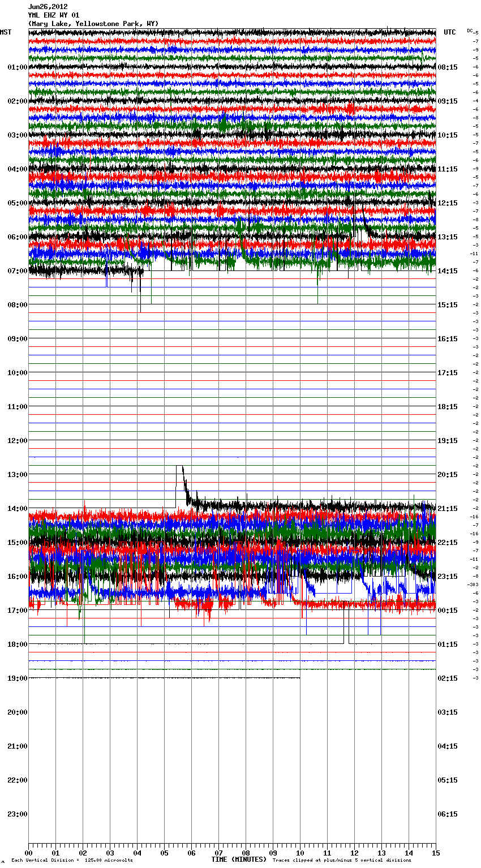The image size is (481, 868).
Task: Click the 08:15 UTC time label
Action: click(448, 67)
